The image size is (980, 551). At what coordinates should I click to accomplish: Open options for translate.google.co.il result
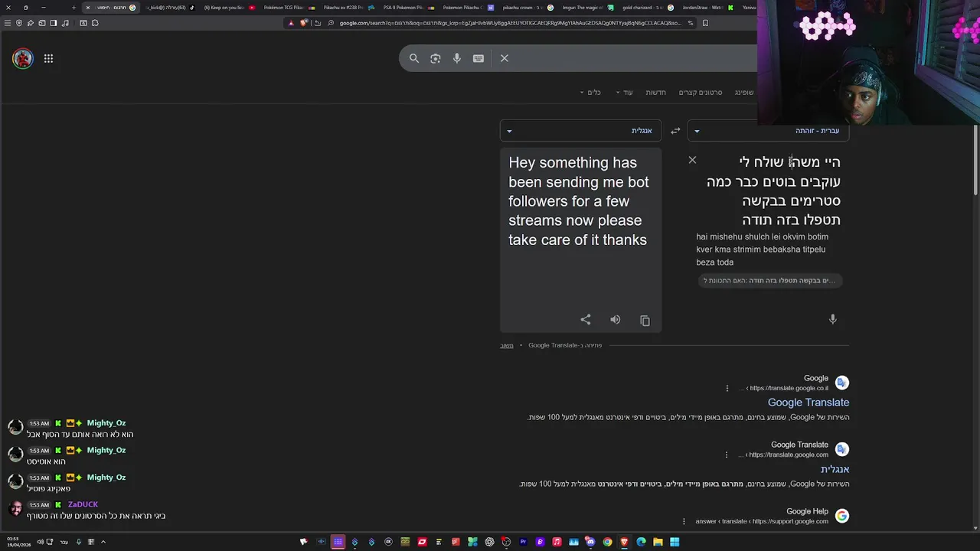727,388
